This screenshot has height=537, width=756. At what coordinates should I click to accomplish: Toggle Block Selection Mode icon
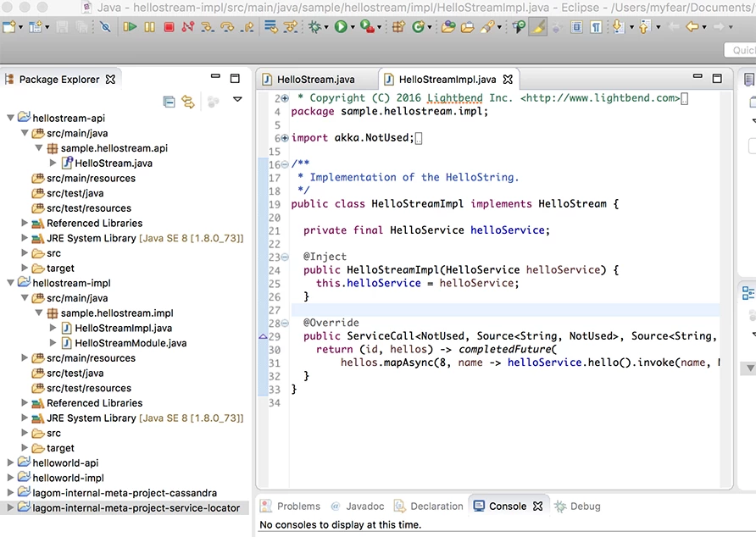click(576, 26)
